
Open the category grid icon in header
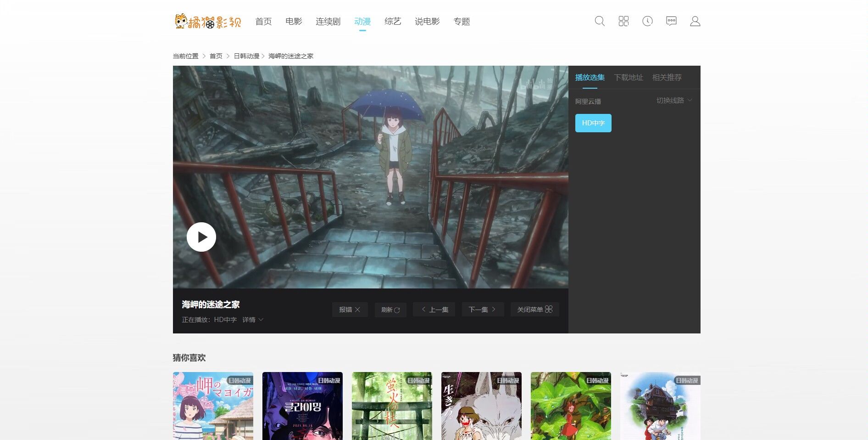[x=623, y=21]
